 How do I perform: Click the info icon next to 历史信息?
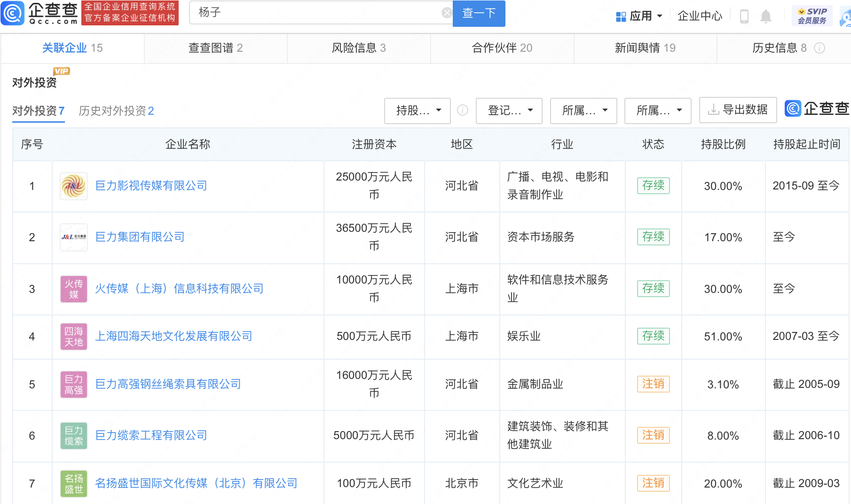(x=819, y=48)
